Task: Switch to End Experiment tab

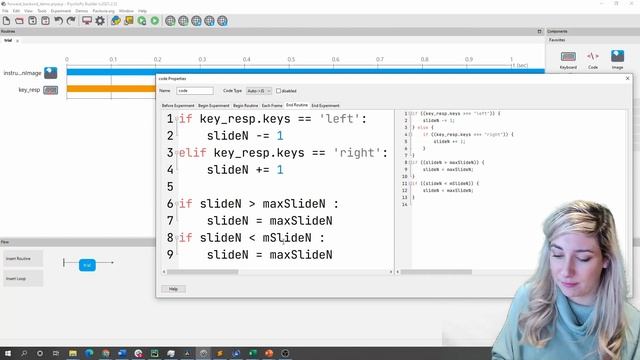Action: tap(325, 106)
